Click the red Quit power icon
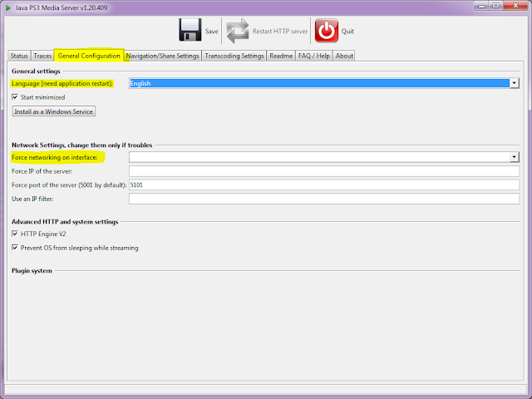 click(327, 31)
